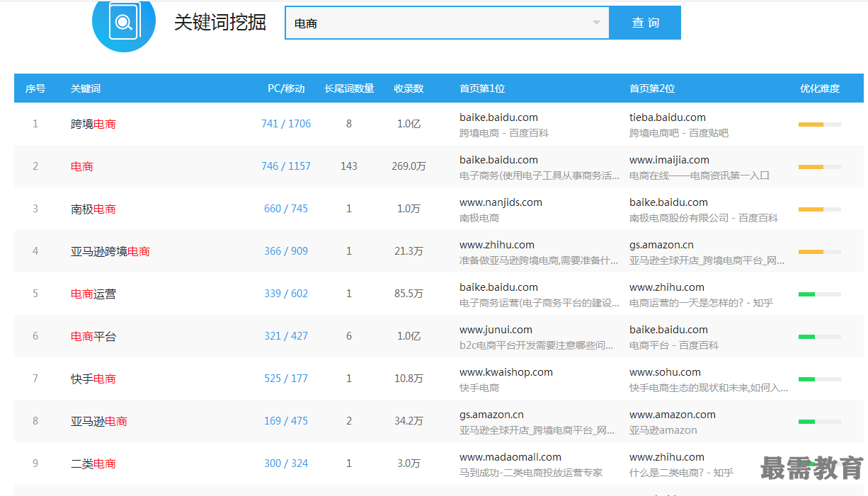Click the difficulty bar for 亚马逊电商

820,422
